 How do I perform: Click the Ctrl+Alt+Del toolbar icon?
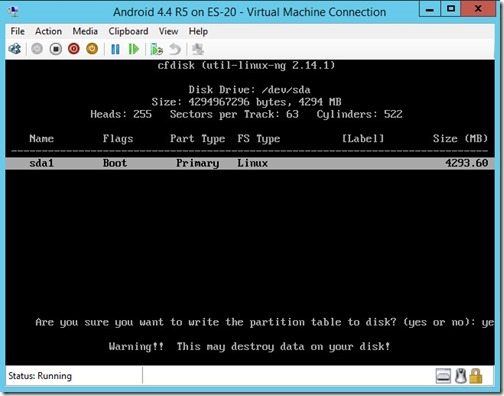(15, 49)
